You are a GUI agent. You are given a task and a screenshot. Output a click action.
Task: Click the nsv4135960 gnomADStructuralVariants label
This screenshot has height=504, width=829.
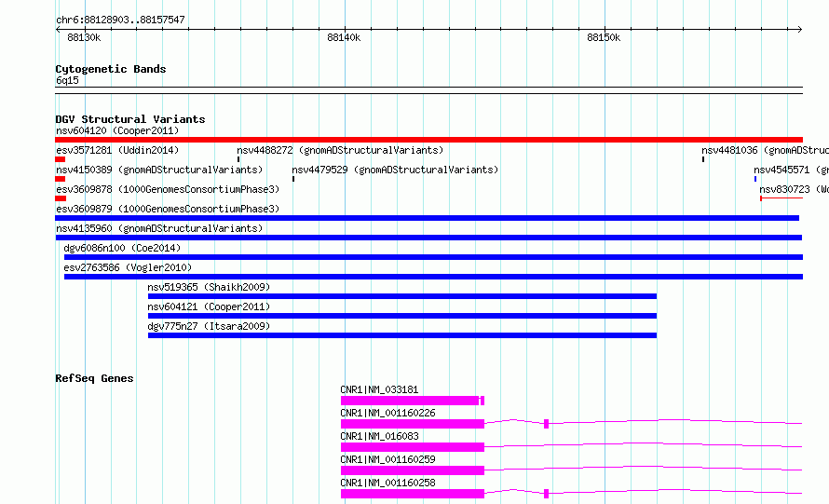click(x=159, y=228)
